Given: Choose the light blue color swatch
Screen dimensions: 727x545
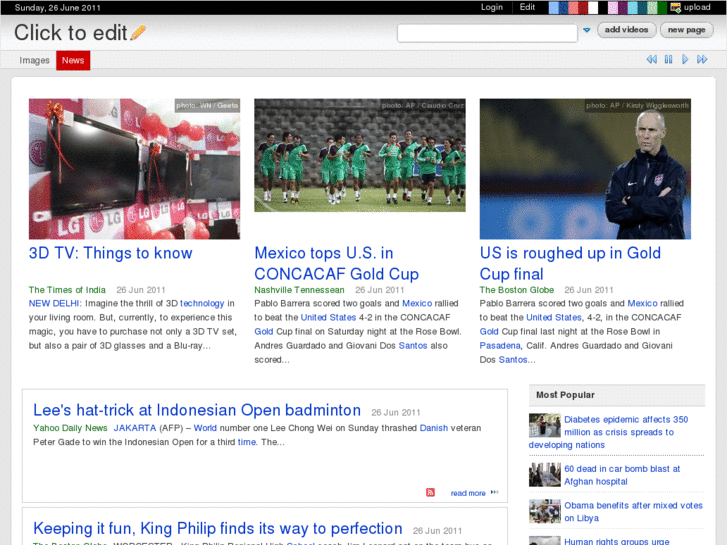Looking at the screenshot, I should (x=554, y=7).
